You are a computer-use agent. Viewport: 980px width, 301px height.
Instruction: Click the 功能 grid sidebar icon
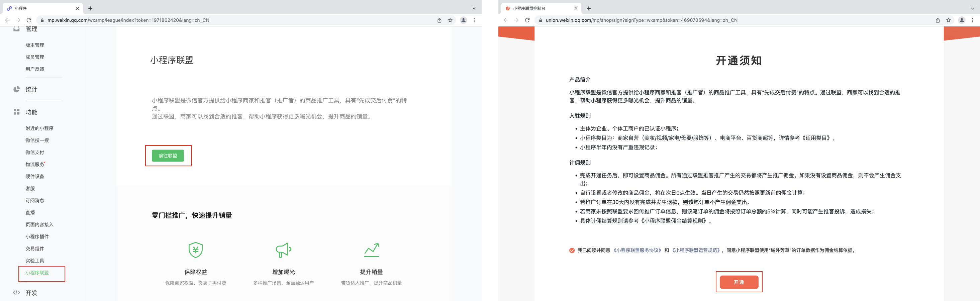tap(16, 112)
